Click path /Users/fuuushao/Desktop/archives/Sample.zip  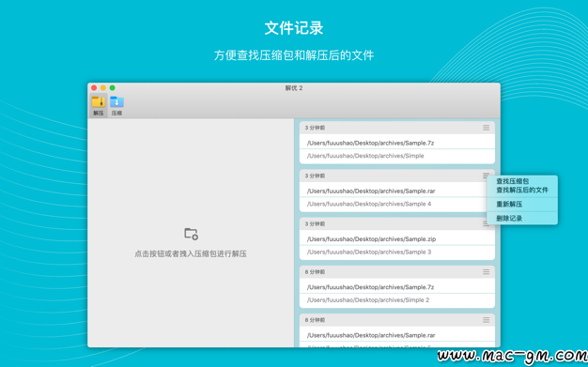pyautogui.click(x=371, y=238)
